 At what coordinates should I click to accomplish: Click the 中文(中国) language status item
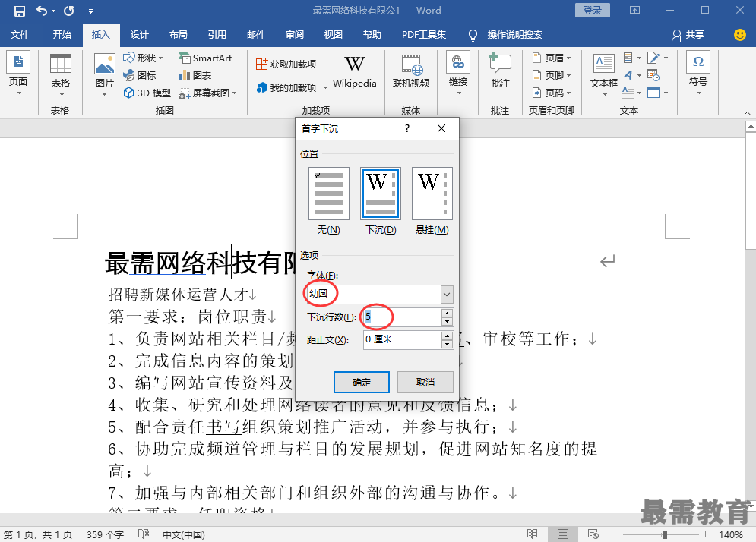(x=183, y=534)
